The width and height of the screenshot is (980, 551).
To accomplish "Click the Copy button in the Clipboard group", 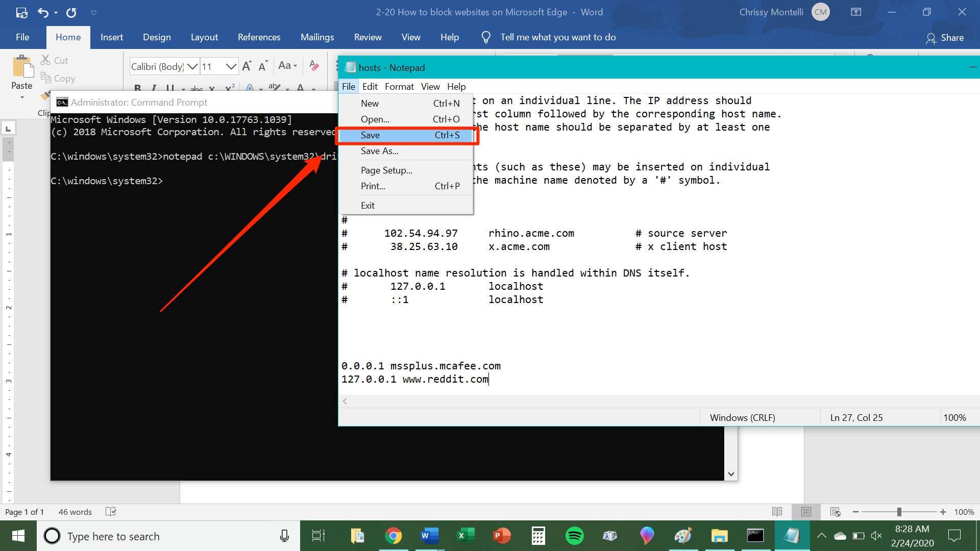I will pyautogui.click(x=58, y=78).
